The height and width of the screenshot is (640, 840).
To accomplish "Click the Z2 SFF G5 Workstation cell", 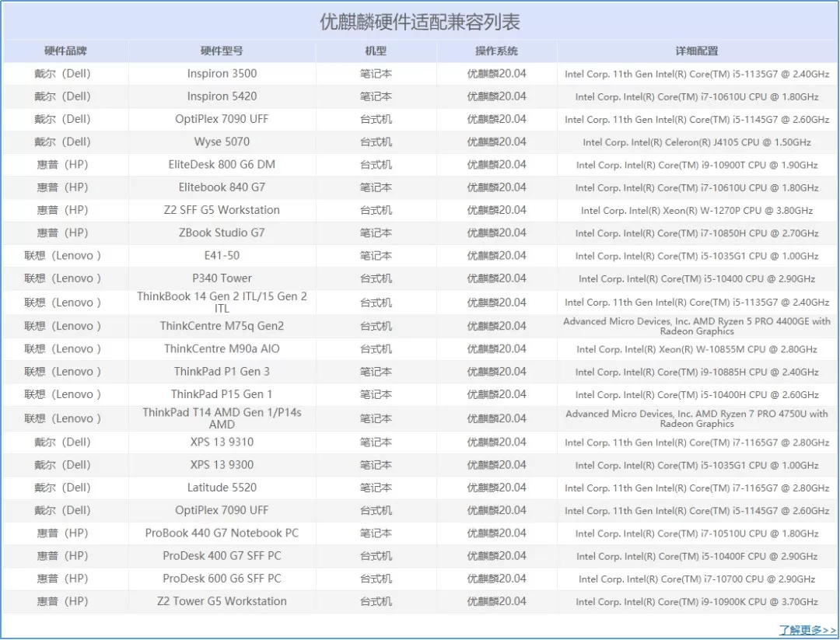I will 222,210.
